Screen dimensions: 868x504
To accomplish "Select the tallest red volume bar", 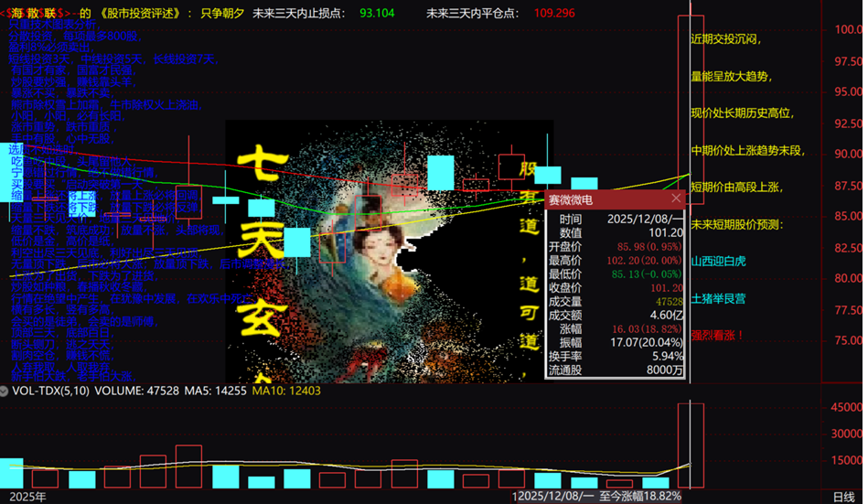I will coord(691,445).
